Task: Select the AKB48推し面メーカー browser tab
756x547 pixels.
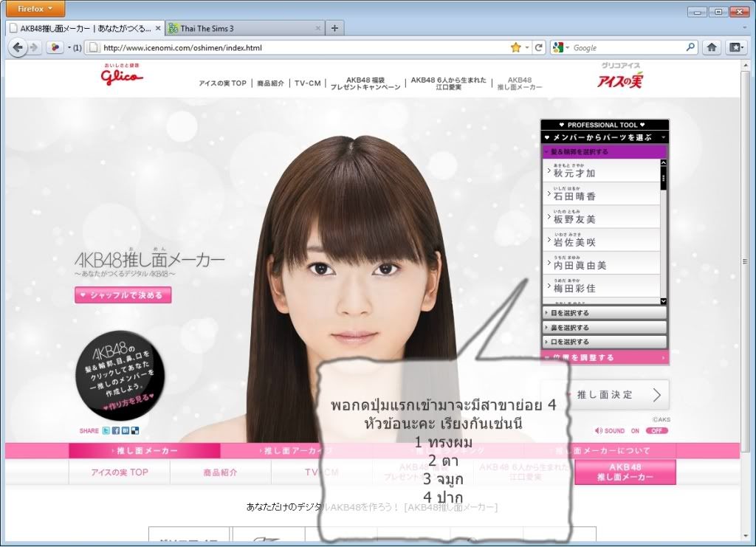Action: pyautogui.click(x=85, y=29)
